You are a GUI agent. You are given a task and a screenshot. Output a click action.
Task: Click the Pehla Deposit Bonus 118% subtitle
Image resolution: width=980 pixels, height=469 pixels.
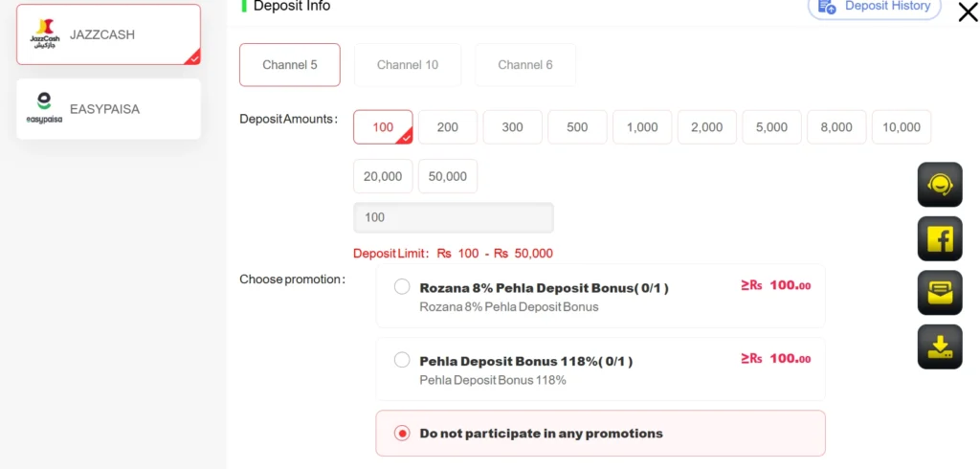tap(493, 380)
